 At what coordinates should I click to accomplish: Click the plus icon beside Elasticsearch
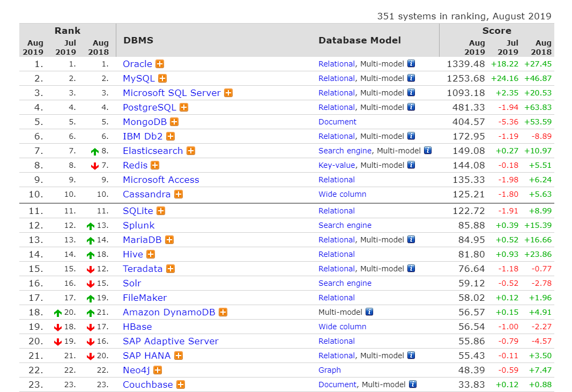click(191, 151)
